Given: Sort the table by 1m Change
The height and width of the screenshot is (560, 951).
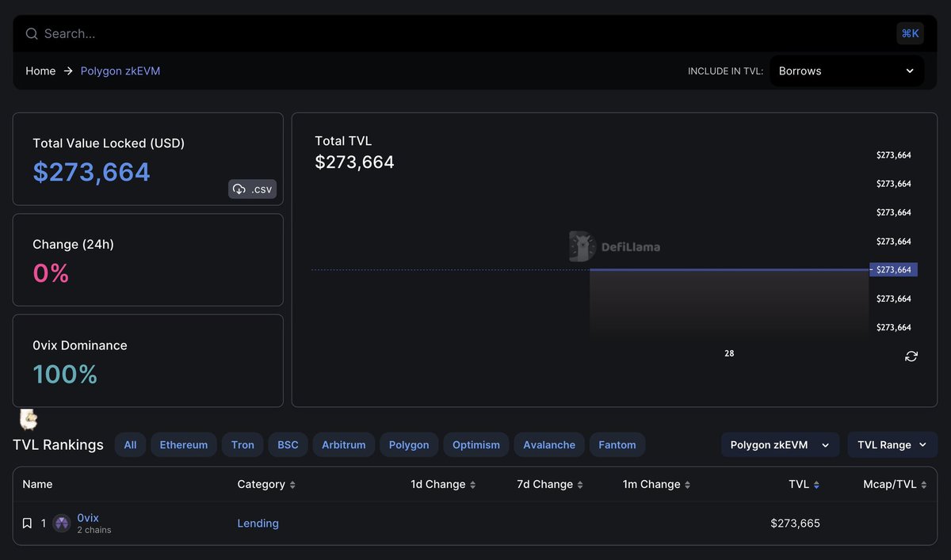Looking at the screenshot, I should (657, 484).
